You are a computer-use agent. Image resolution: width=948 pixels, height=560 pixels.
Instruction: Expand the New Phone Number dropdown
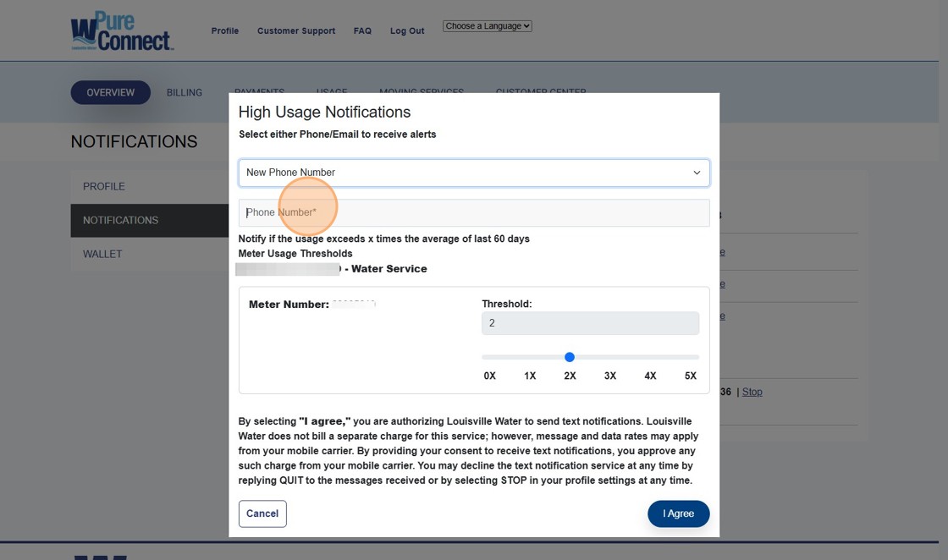coord(474,173)
